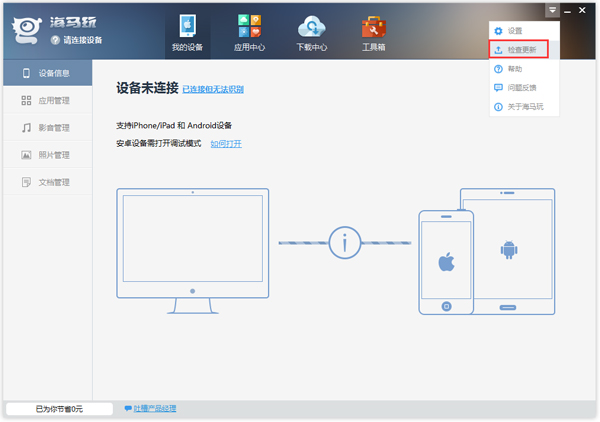Open 关于海马玩 from the dropdown menu
The image size is (600, 422).
(x=524, y=106)
